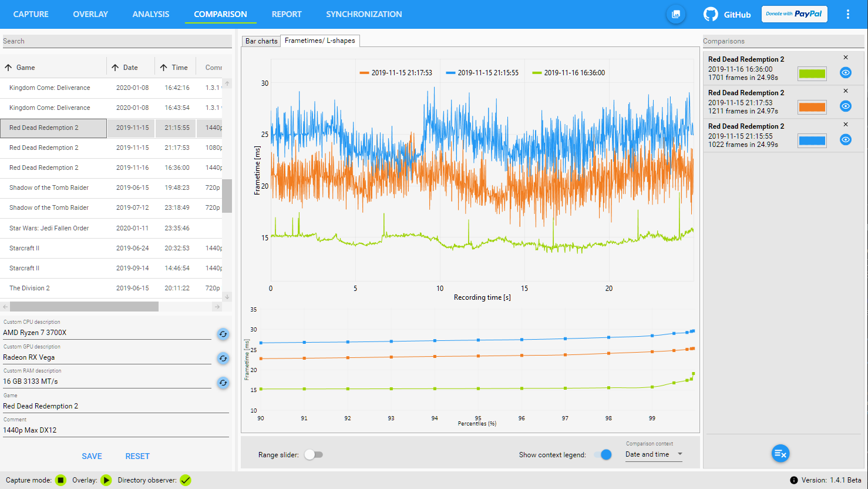Select the COMPARISON tab
Viewport: 868px width, 489px height.
pos(220,14)
